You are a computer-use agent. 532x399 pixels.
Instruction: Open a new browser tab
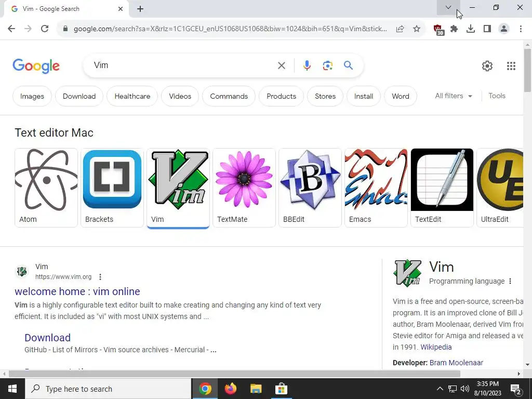coord(140,9)
